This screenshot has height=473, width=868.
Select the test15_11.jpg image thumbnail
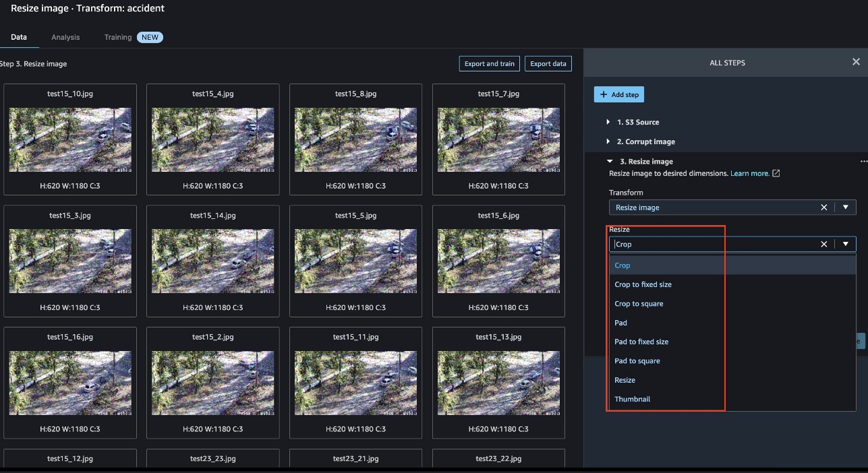(356, 383)
